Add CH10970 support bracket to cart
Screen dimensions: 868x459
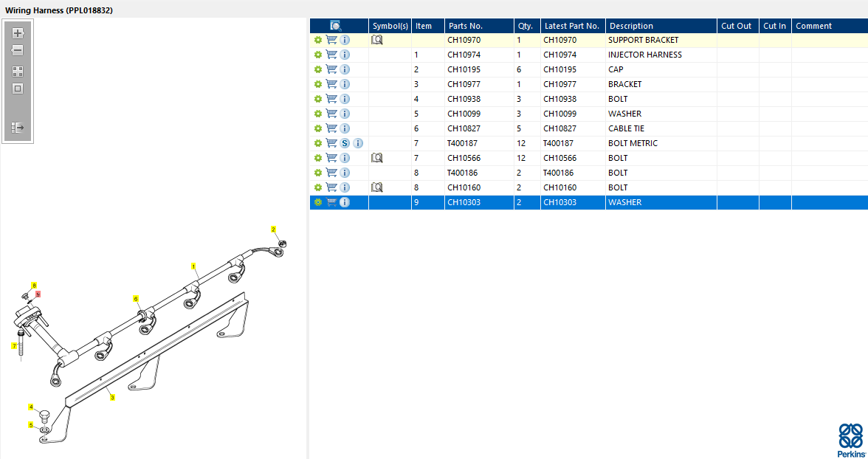click(331, 40)
